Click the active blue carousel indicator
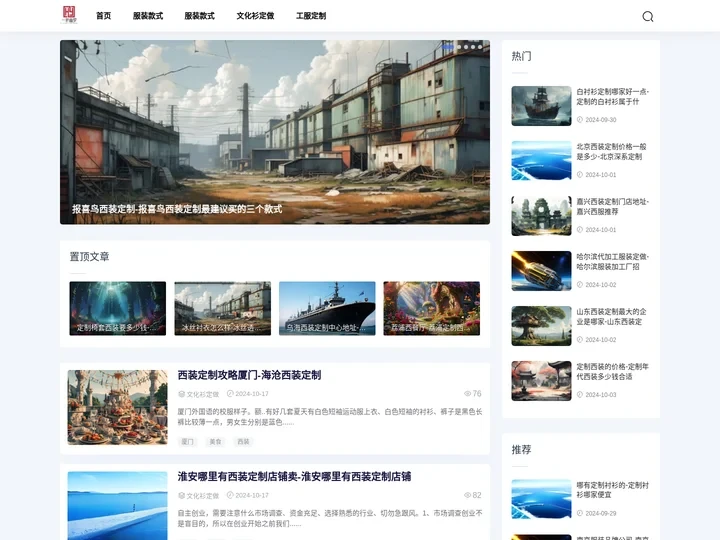Viewport: 720px width, 540px height. 448,46
